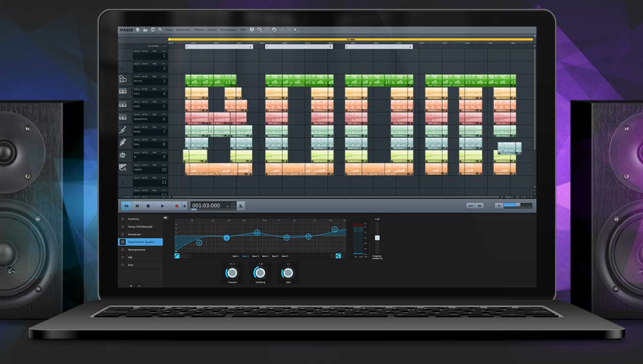Open the instrument arrow on track 11
The image size is (643, 364).
(123, 182)
